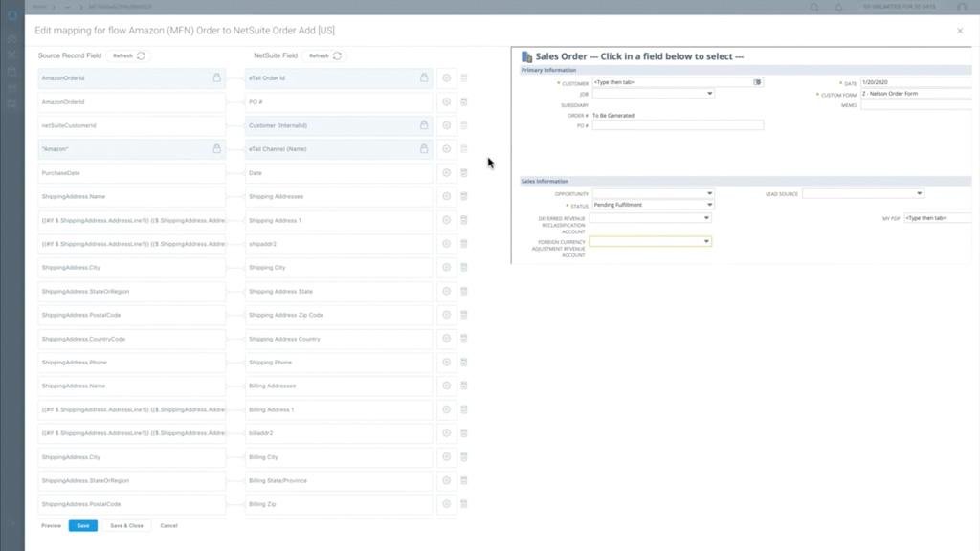Open settings for Customer (InternalId) mapping

[x=446, y=125]
